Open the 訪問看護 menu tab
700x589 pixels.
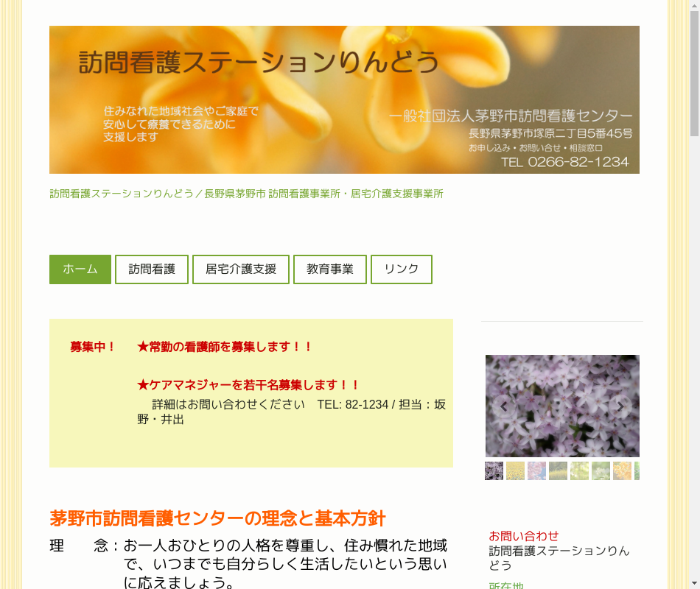click(x=152, y=269)
